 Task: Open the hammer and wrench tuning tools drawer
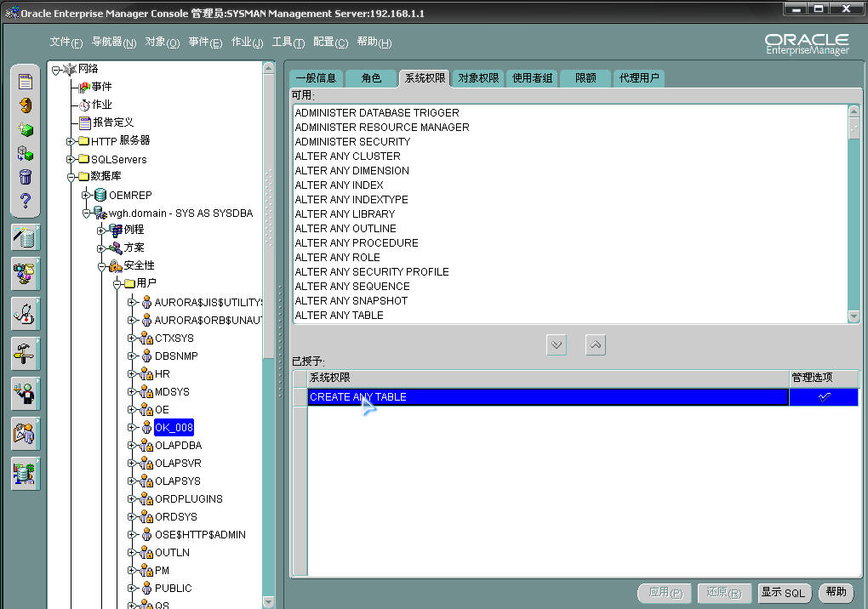tap(25, 354)
